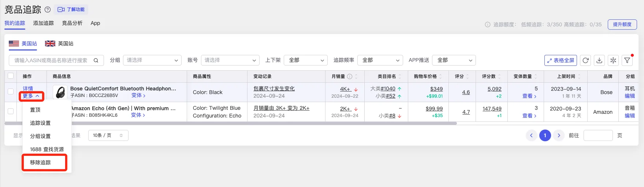Screen dimensions: 644x187
Task: Check the Bose QuietComfort row checkbox
Action: pos(11,91)
